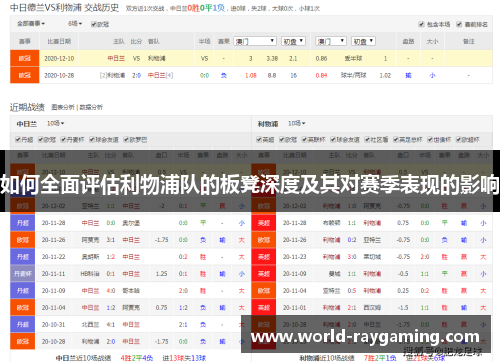Toggle the 欧罗巴 checkbox

click(126, 140)
